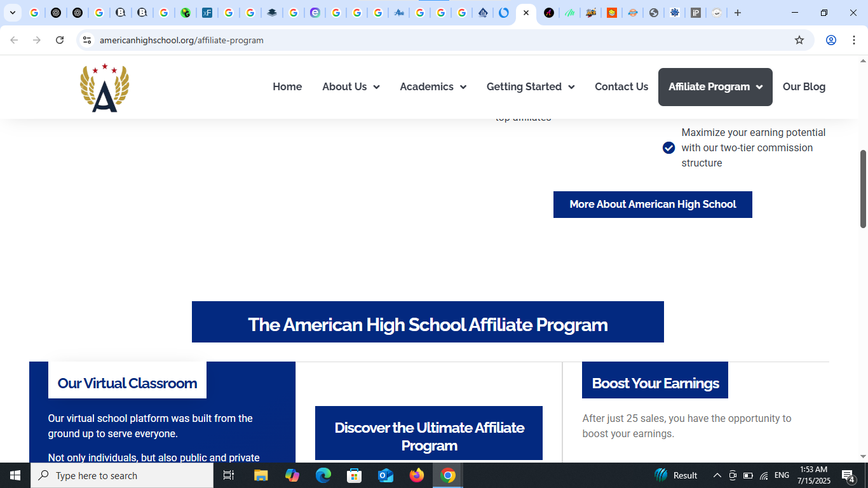
Task: Open Chrome's three-dot menu
Action: (x=853, y=40)
